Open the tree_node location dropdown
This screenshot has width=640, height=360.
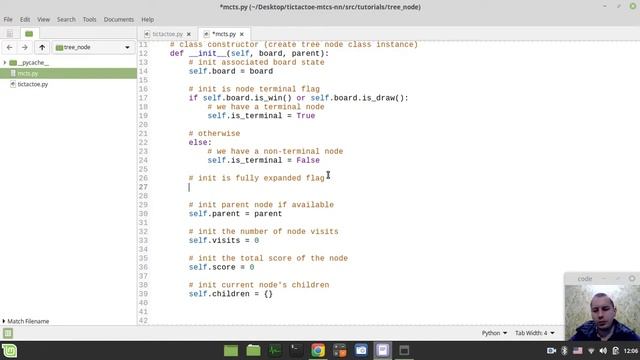93,47
